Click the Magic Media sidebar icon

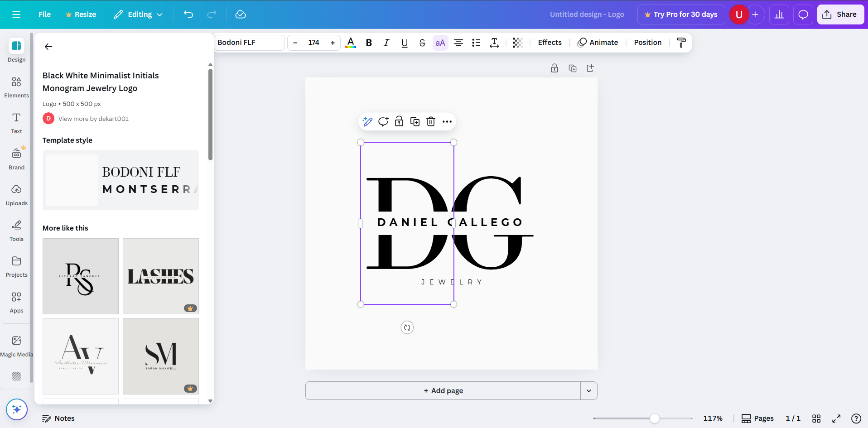16,345
